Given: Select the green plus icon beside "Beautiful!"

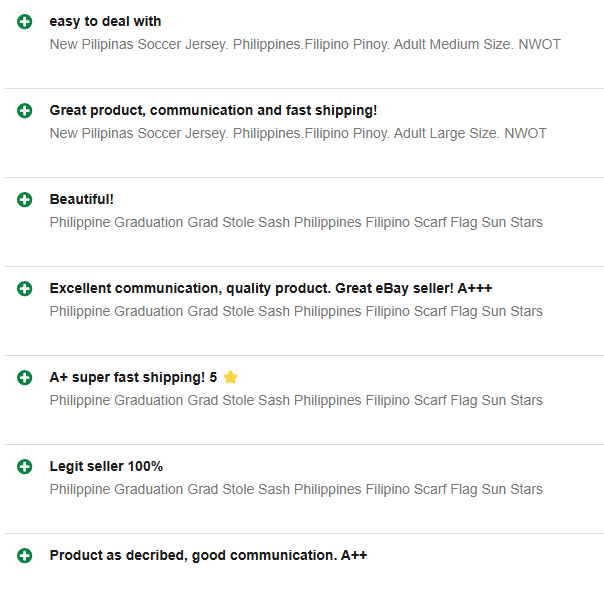Looking at the screenshot, I should [25, 200].
